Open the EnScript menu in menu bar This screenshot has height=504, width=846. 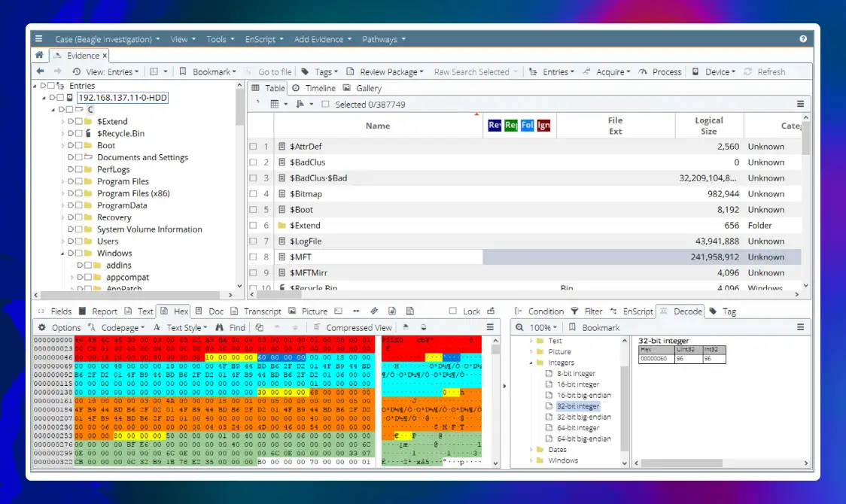[x=264, y=39]
